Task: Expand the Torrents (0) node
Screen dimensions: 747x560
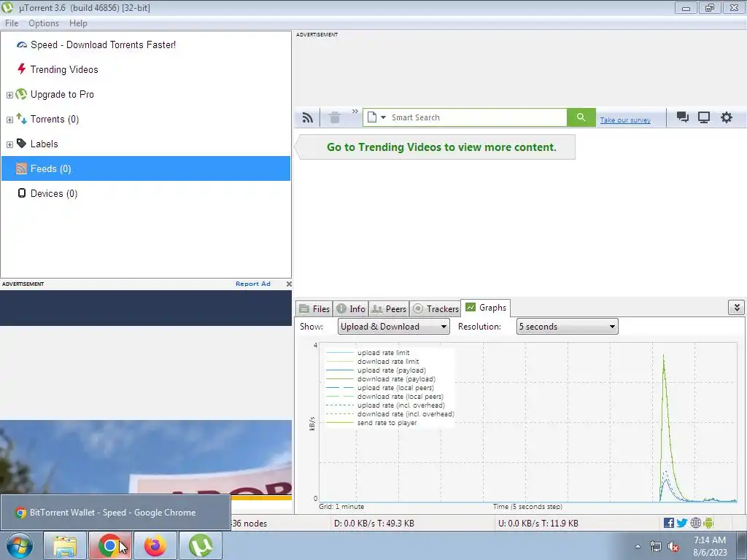Action: pyautogui.click(x=9, y=120)
